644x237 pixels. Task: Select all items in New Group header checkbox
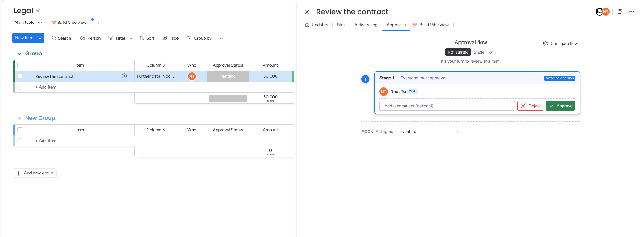pos(20,130)
